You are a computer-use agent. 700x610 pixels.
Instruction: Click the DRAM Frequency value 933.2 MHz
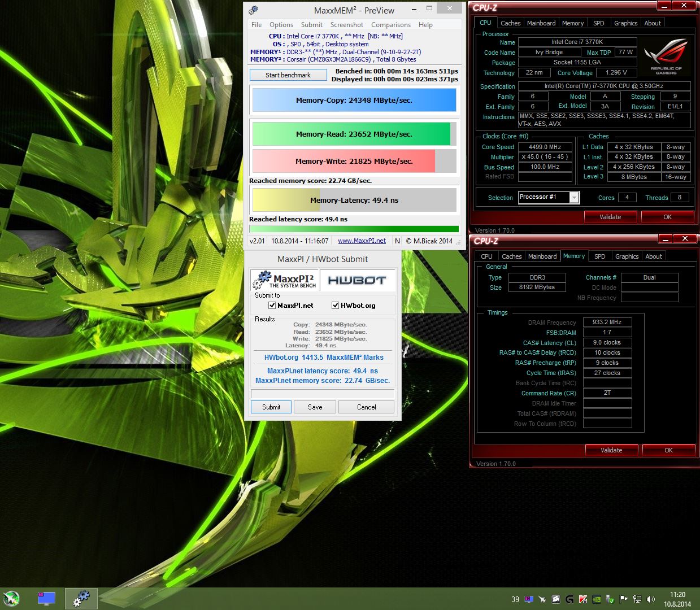click(x=607, y=322)
